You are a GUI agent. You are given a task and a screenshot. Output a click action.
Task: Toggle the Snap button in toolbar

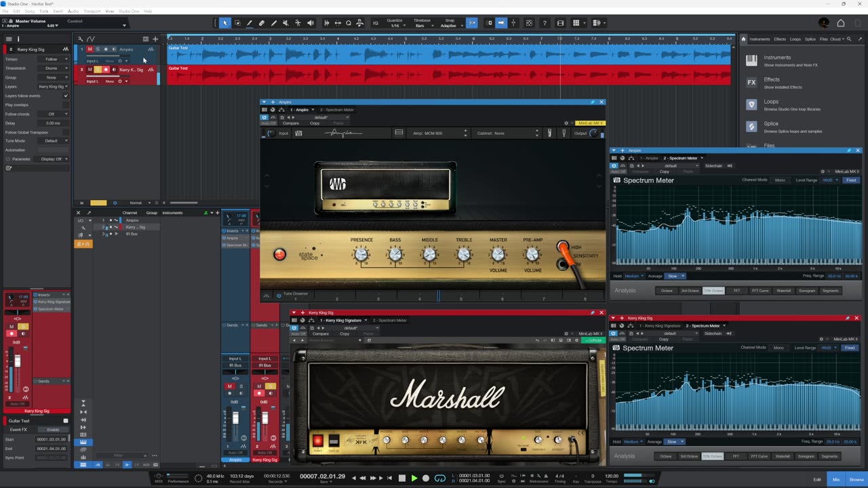(473, 23)
